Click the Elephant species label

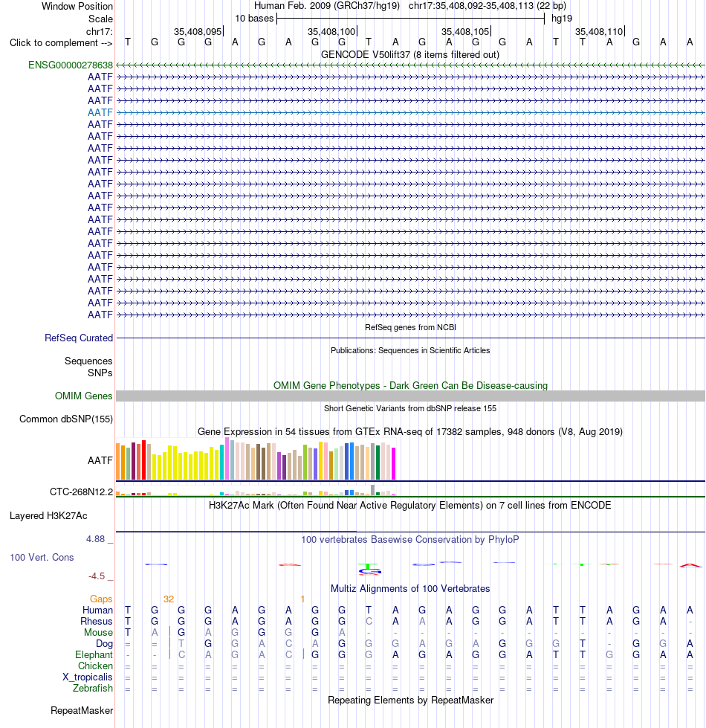point(94,654)
